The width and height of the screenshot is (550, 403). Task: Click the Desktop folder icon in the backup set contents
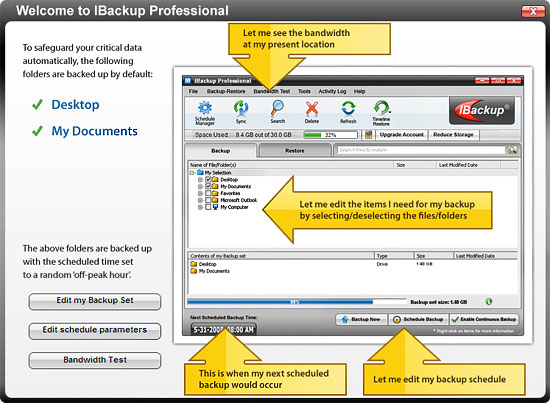pos(194,264)
